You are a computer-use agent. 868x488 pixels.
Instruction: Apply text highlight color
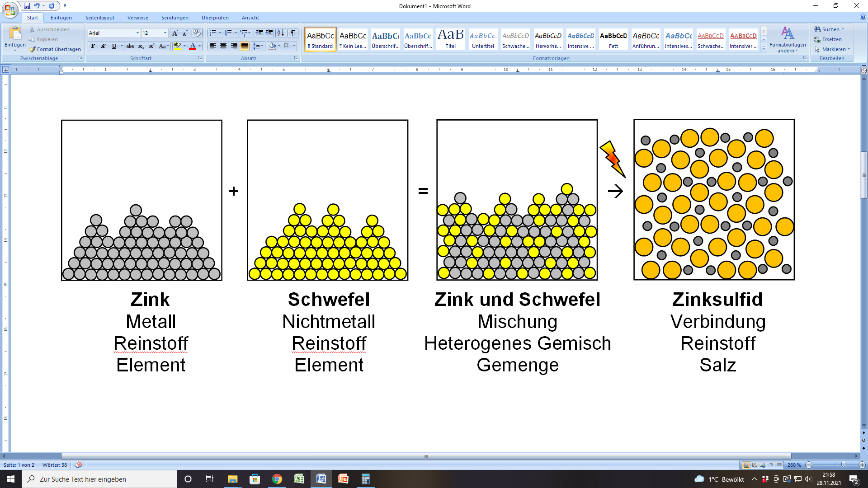point(178,46)
